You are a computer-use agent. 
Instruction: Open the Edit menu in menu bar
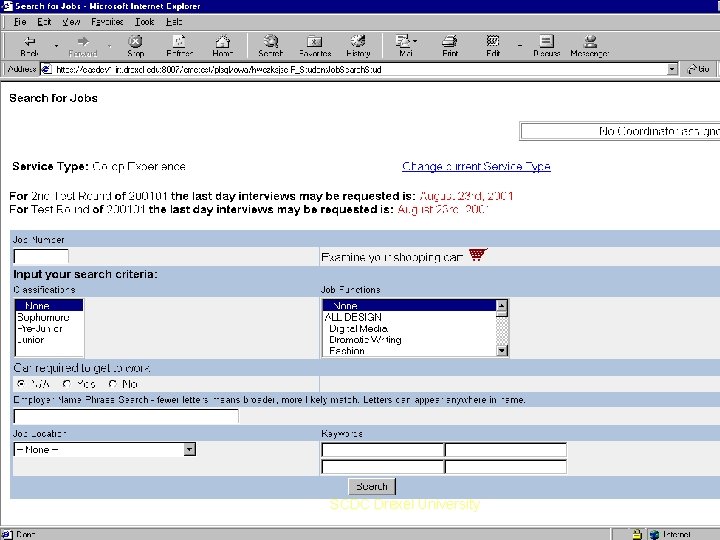pyautogui.click(x=44, y=22)
